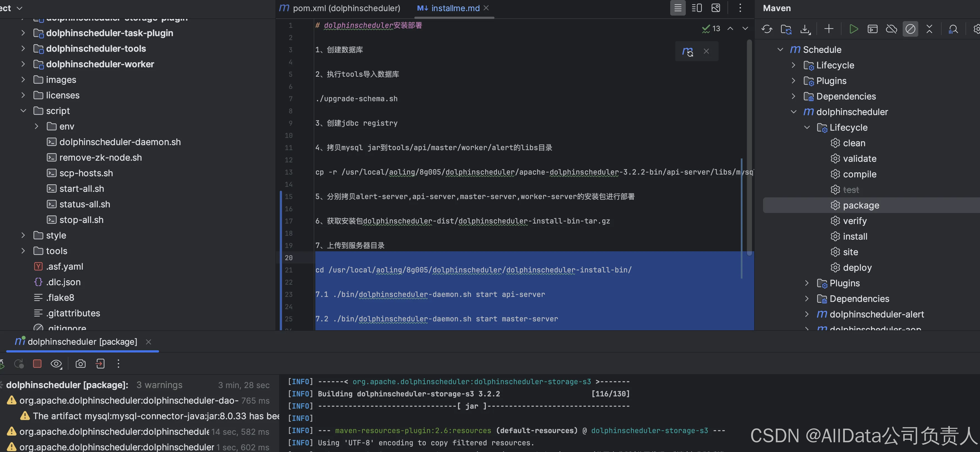
Task: Collapse the script folder
Action: pyautogui.click(x=23, y=111)
